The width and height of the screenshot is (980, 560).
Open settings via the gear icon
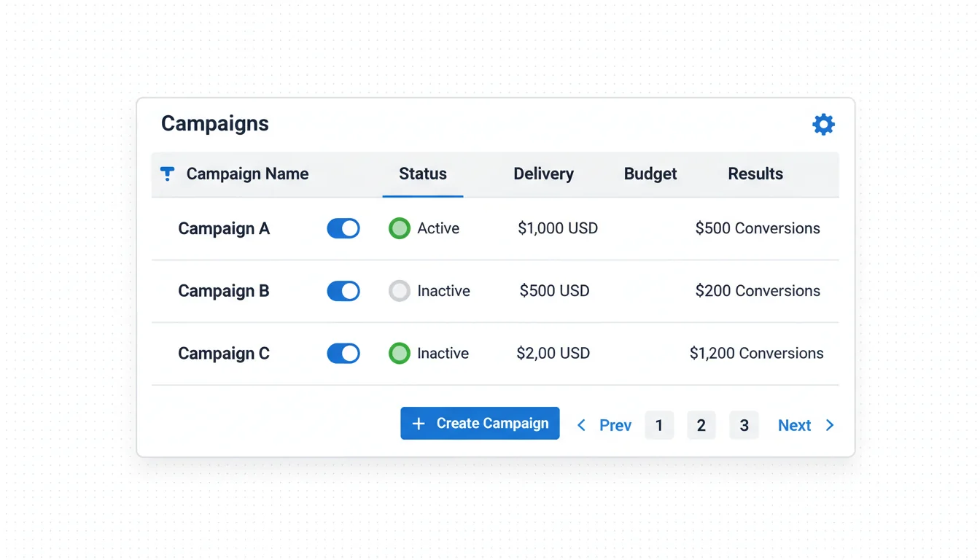(x=823, y=124)
